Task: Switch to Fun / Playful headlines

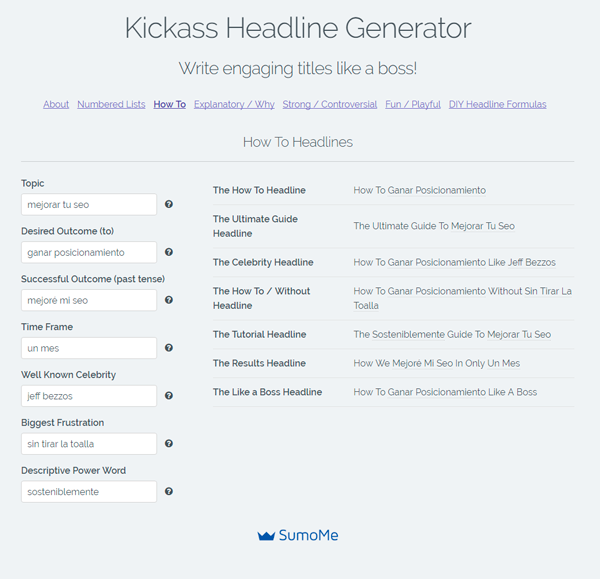Action: pyautogui.click(x=413, y=104)
